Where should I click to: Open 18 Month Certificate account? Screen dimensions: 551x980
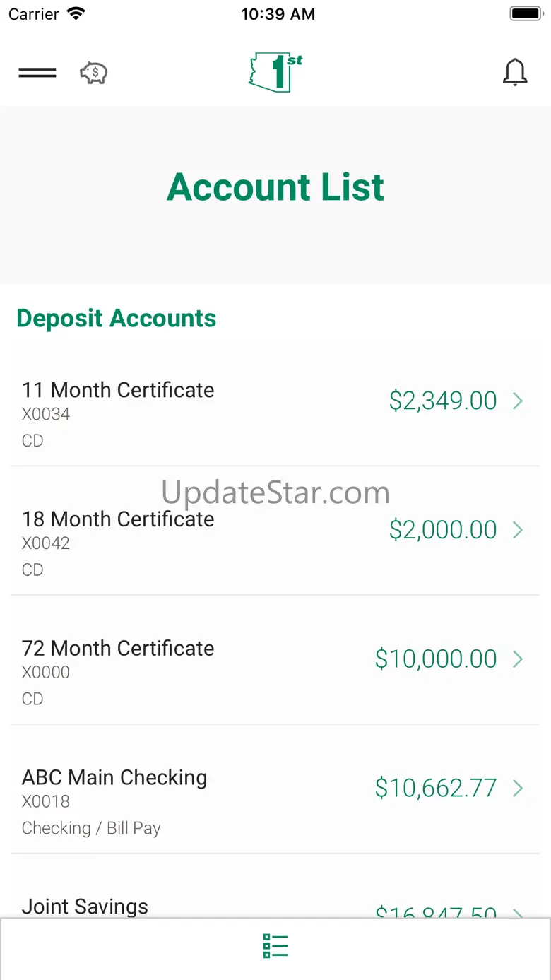coord(275,531)
